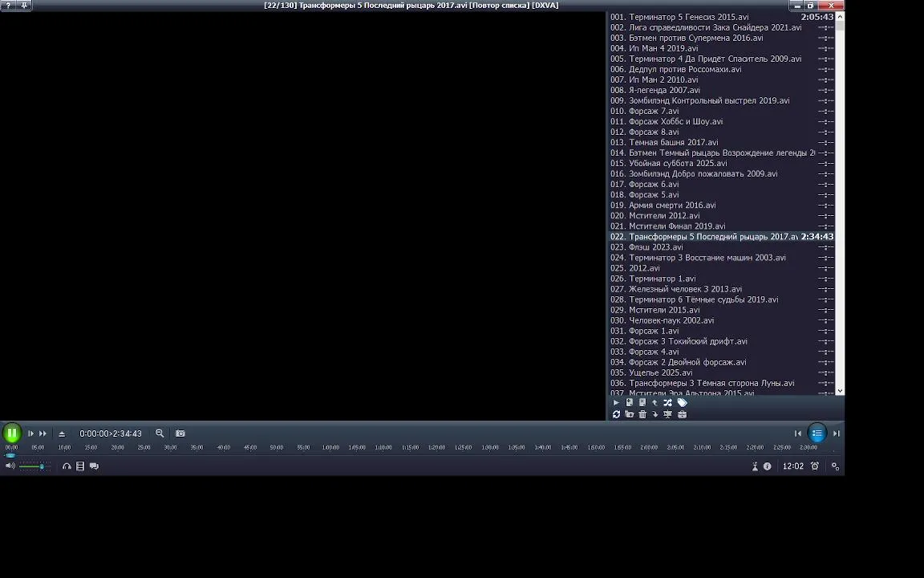Click the magnifier zoom-out icon
Screen dimensions: 924x578
160,433
